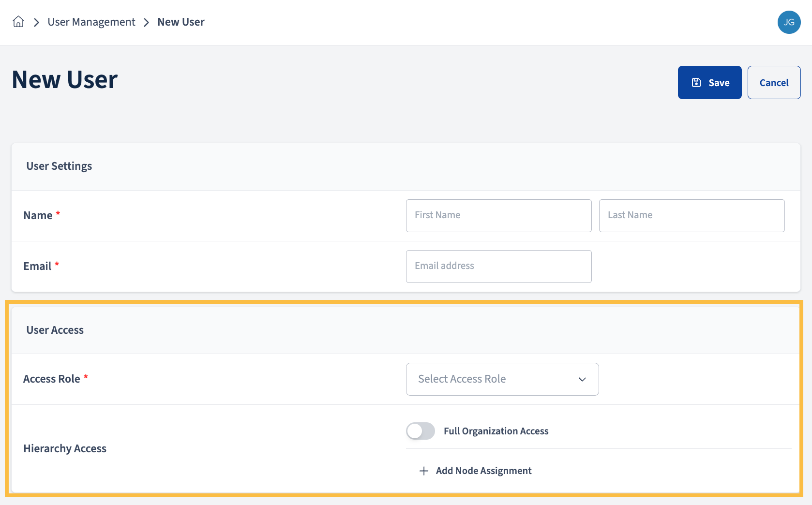Click the User Settings heading

pyautogui.click(x=59, y=166)
